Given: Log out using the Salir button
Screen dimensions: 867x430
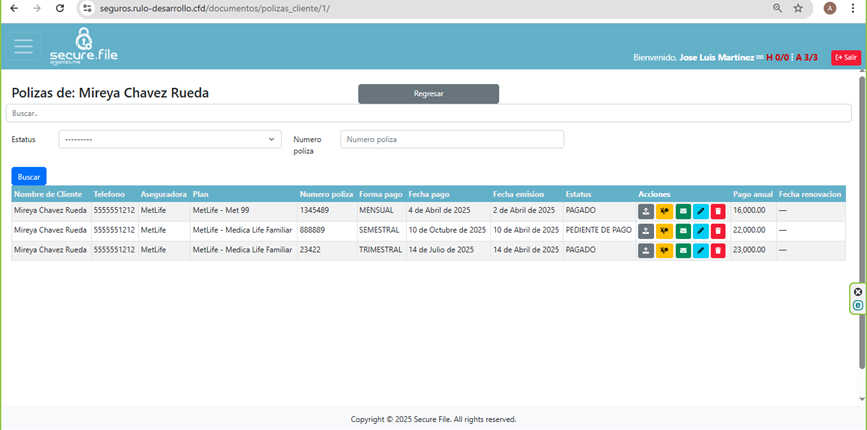Looking at the screenshot, I should (x=845, y=57).
